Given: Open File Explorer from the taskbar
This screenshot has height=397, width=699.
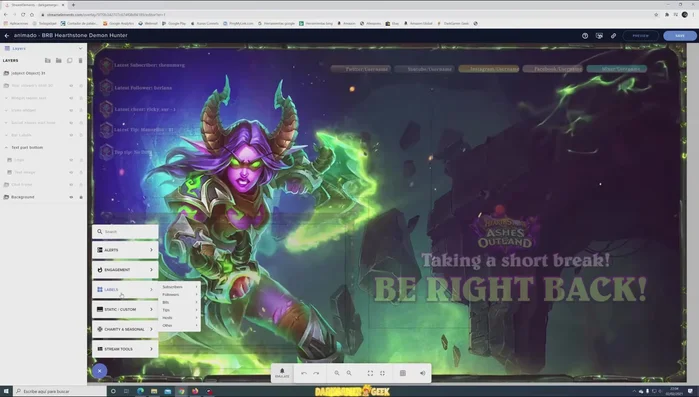Looking at the screenshot, I should point(154,391).
